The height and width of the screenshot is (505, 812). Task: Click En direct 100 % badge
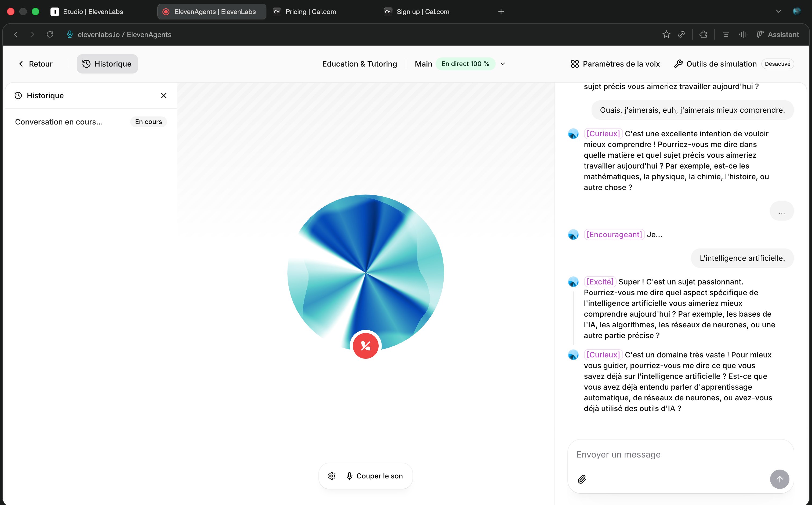465,64
